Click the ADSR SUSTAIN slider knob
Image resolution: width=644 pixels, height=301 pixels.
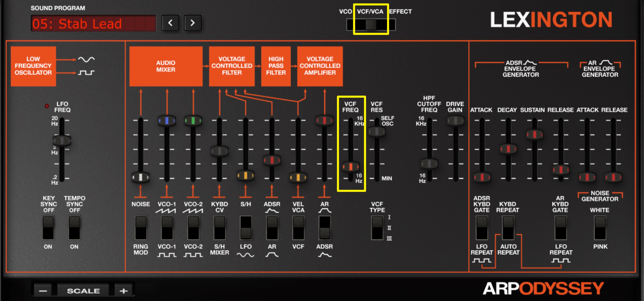coord(534,134)
